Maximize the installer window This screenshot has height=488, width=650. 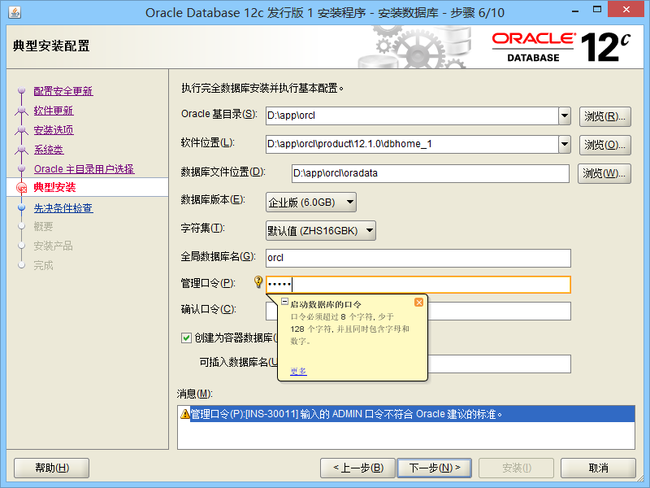(x=597, y=10)
